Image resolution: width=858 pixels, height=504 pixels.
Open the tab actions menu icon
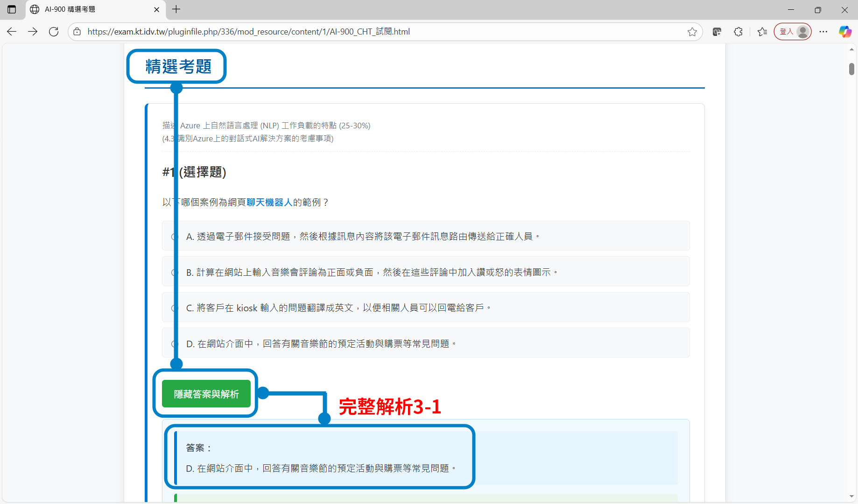[12, 9]
